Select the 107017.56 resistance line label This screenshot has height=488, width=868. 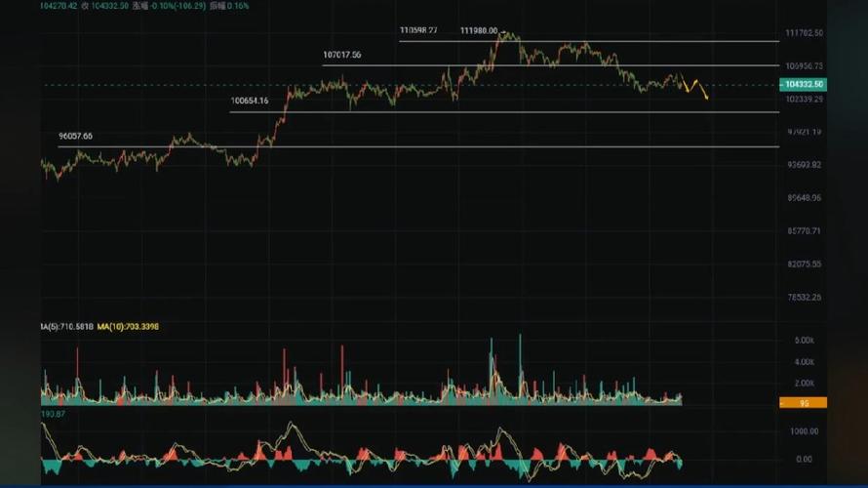pyautogui.click(x=342, y=55)
